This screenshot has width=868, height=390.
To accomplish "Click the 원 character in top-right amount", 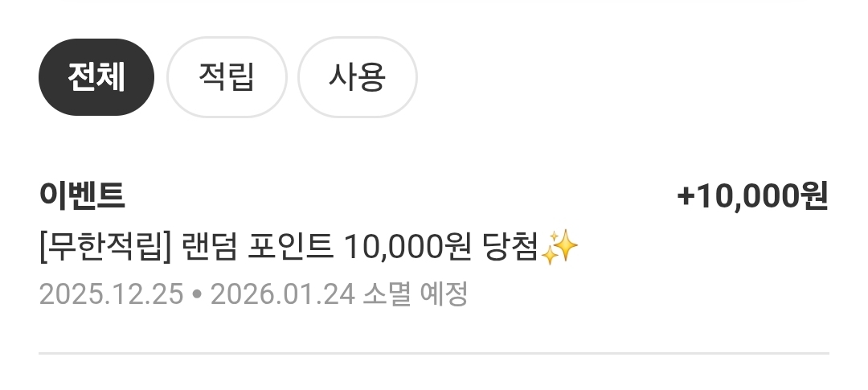I will [x=813, y=196].
